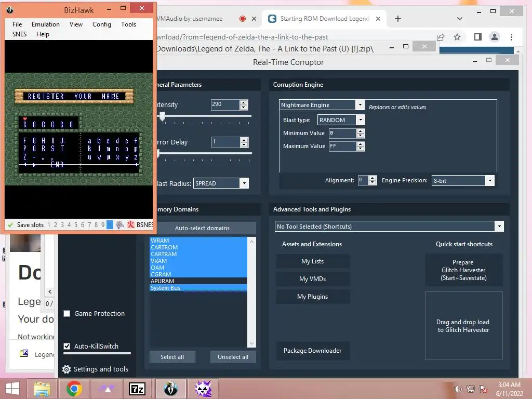Click the volume speaker tray icon
The image size is (532, 399).
coord(458,389)
